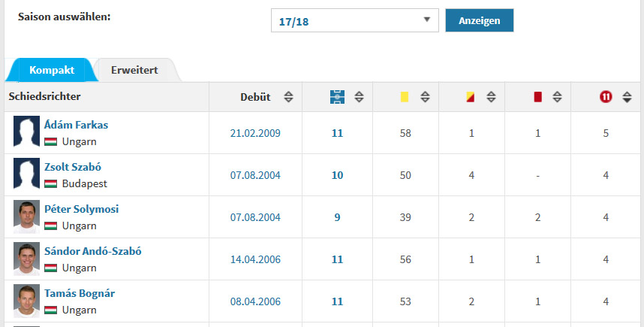The width and height of the screenshot is (644, 327).
Task: Select the Kompakt tab
Action: click(x=52, y=70)
